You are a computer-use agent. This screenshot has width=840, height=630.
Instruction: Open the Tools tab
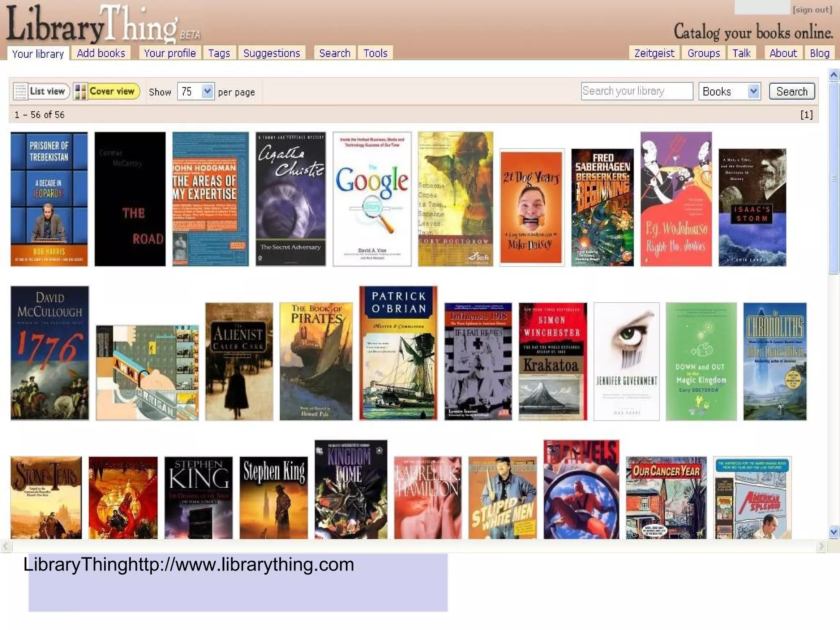375,53
